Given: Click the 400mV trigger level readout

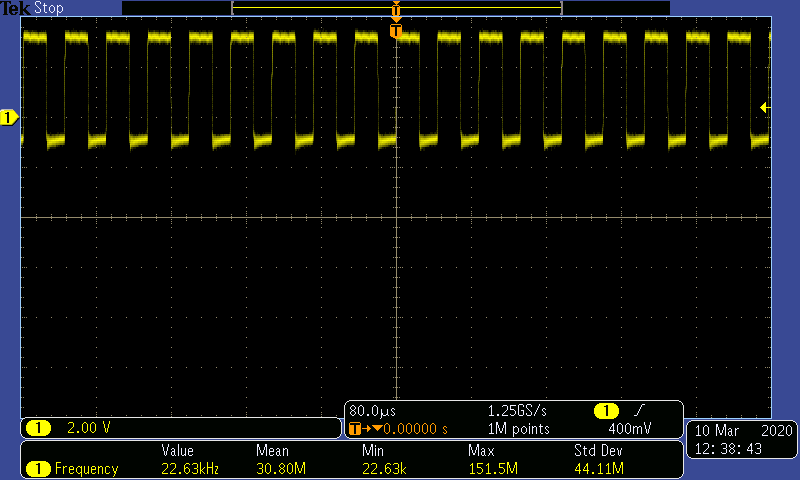Looking at the screenshot, I should (x=630, y=428).
